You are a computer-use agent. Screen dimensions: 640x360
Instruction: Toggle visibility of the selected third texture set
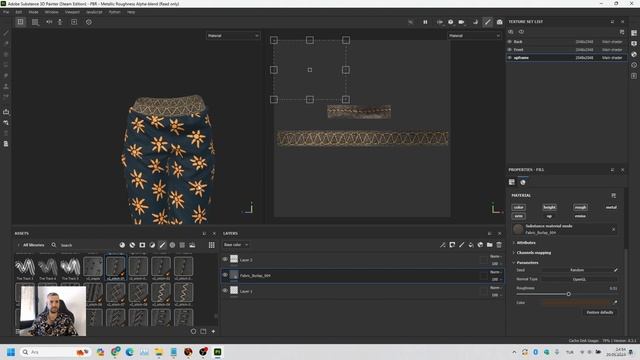point(510,58)
